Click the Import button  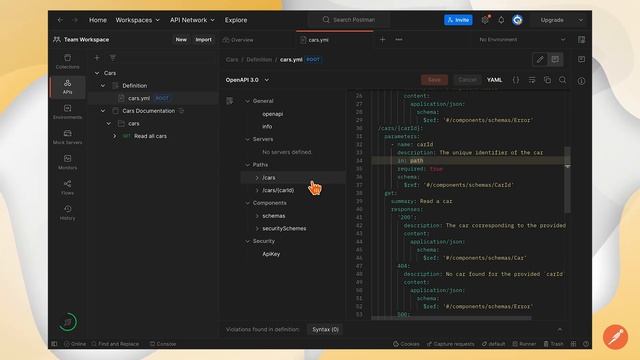click(x=203, y=40)
